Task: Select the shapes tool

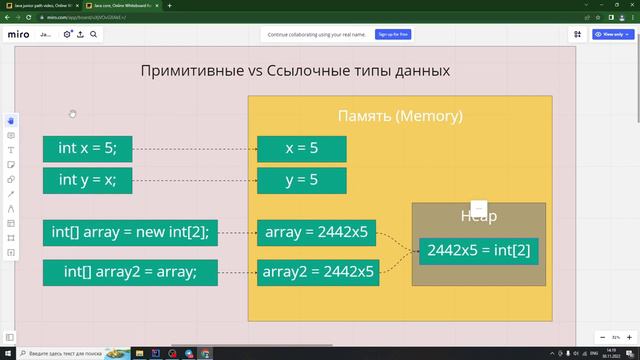Action: tap(11, 180)
